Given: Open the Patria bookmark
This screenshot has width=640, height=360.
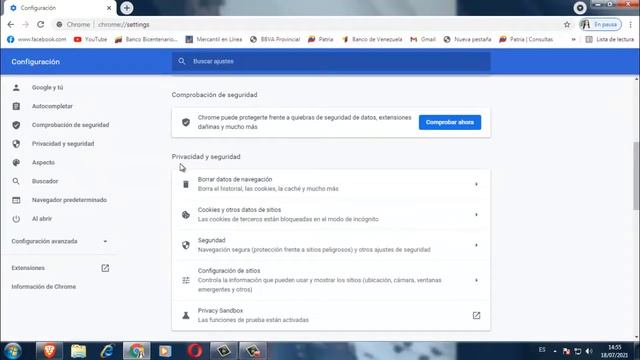Looking at the screenshot, I should [320, 39].
